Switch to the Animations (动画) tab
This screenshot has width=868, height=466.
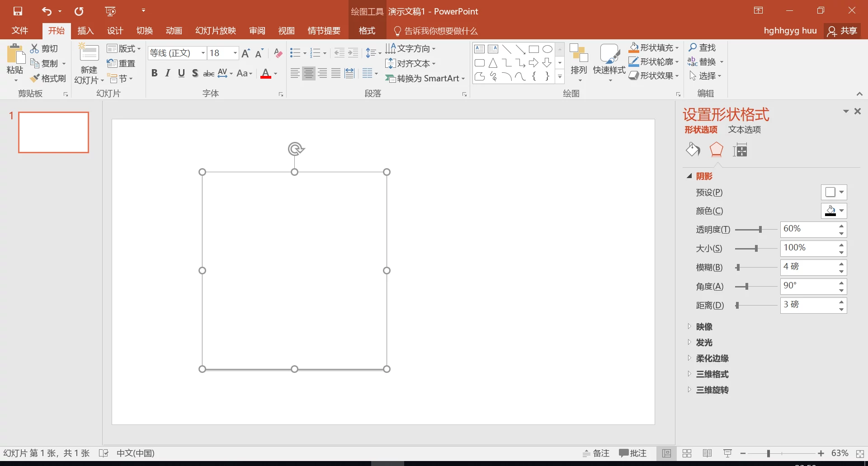coord(174,31)
